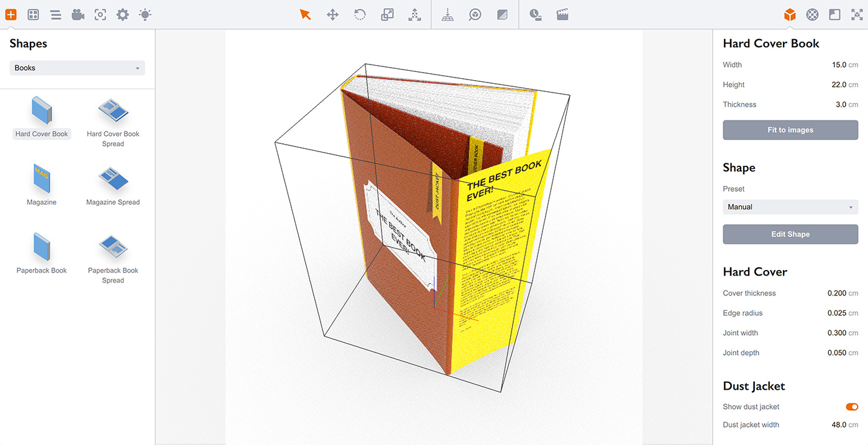This screenshot has width=868, height=445.
Task: Open the orange cube object properties tab
Action: (x=790, y=14)
